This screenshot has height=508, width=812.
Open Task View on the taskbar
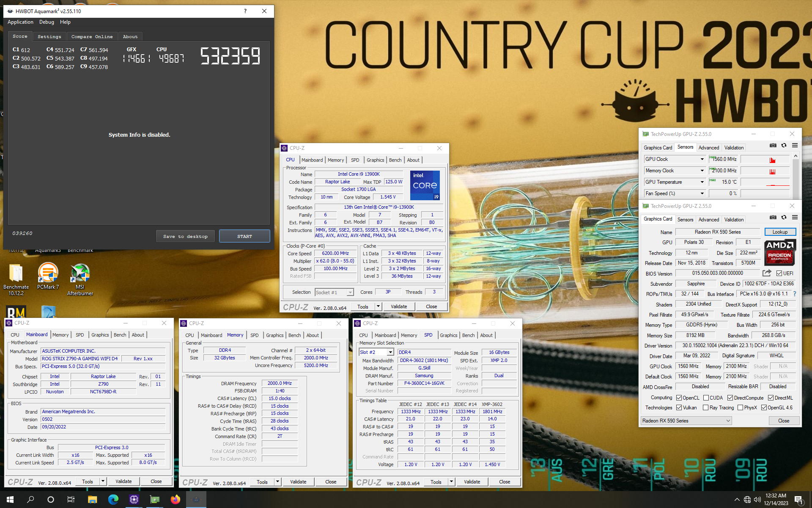pyautogui.click(x=71, y=500)
